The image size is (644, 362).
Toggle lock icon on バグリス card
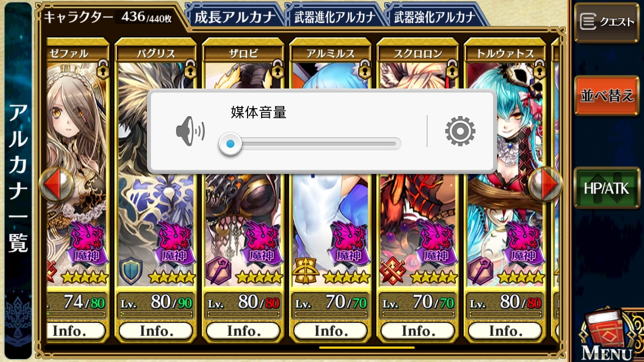(190, 70)
